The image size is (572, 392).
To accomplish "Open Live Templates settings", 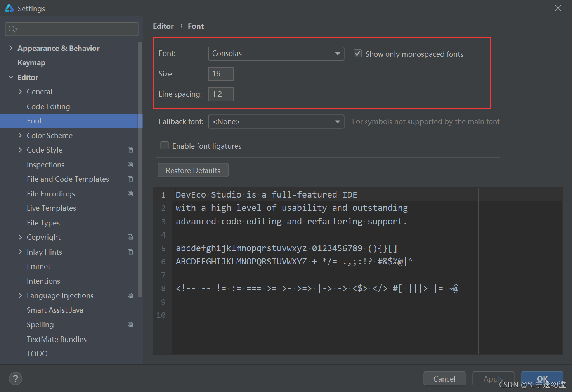I will (51, 208).
